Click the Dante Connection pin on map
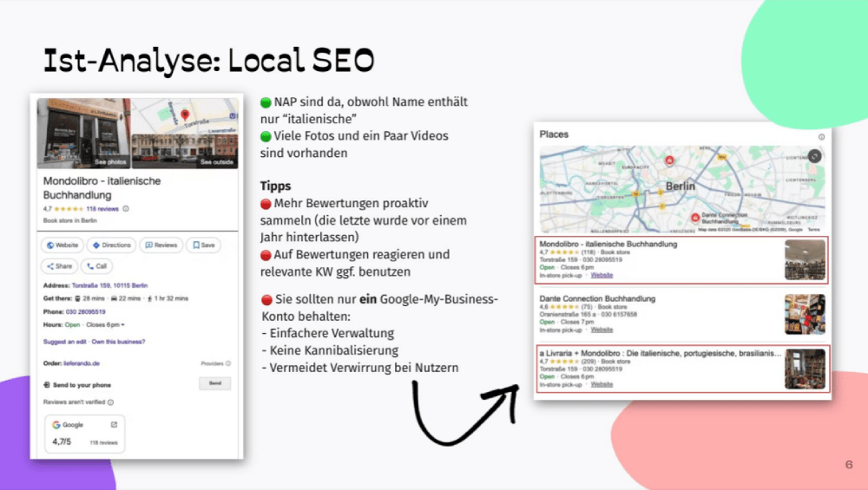 click(x=695, y=218)
